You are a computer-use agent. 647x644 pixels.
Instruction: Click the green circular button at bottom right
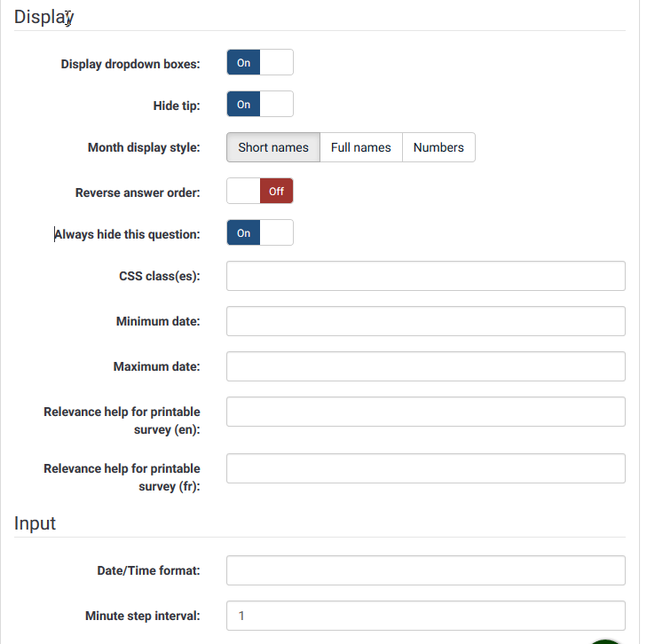click(609, 639)
